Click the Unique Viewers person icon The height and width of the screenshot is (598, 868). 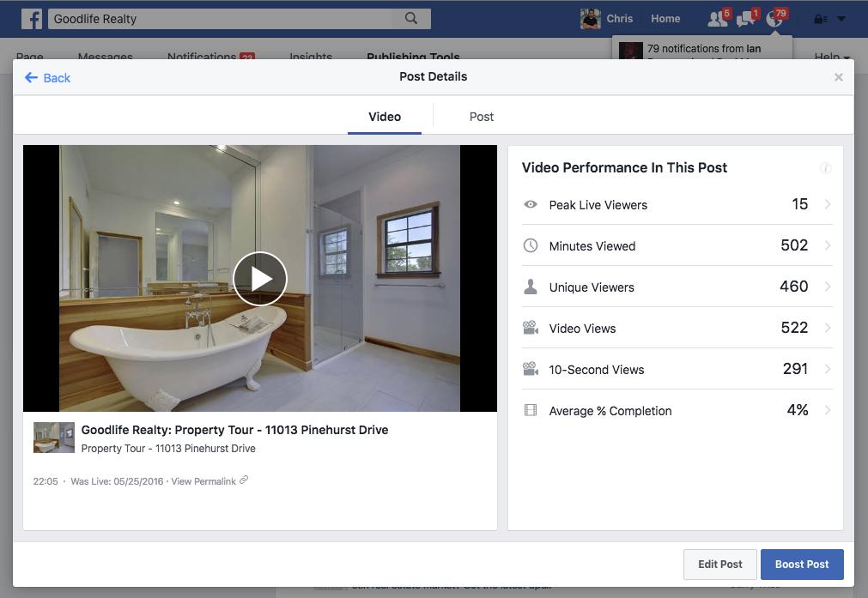pos(532,287)
